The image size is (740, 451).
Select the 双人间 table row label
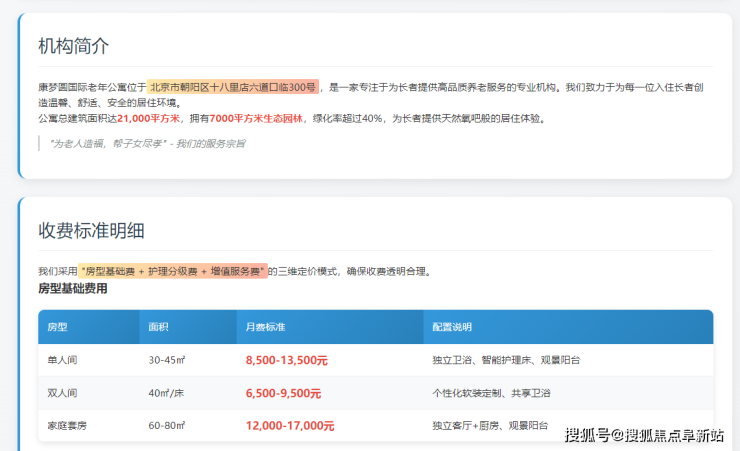(x=63, y=393)
